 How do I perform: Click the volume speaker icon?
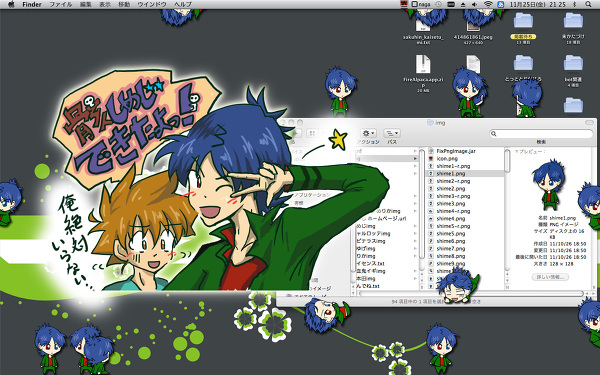[x=474, y=4]
